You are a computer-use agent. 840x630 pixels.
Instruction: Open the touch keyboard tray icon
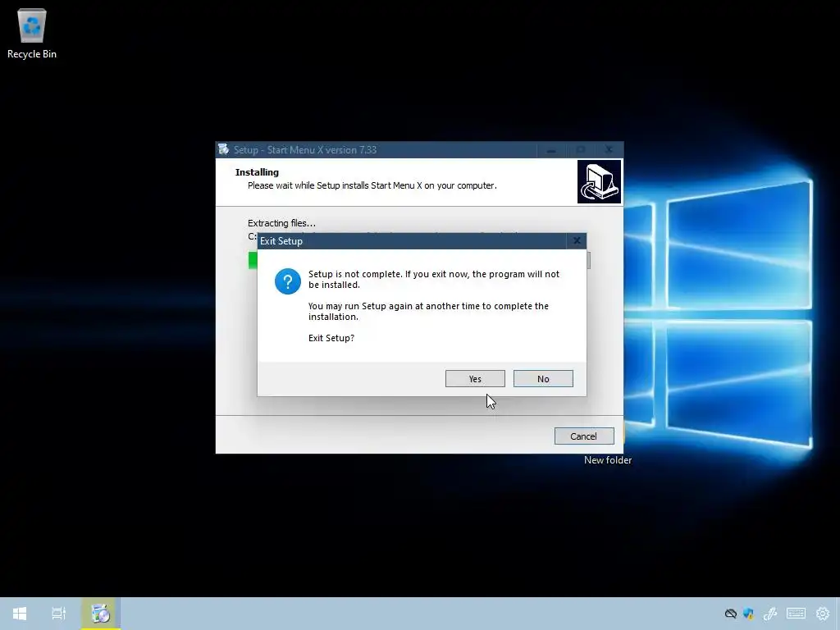[x=796, y=614]
